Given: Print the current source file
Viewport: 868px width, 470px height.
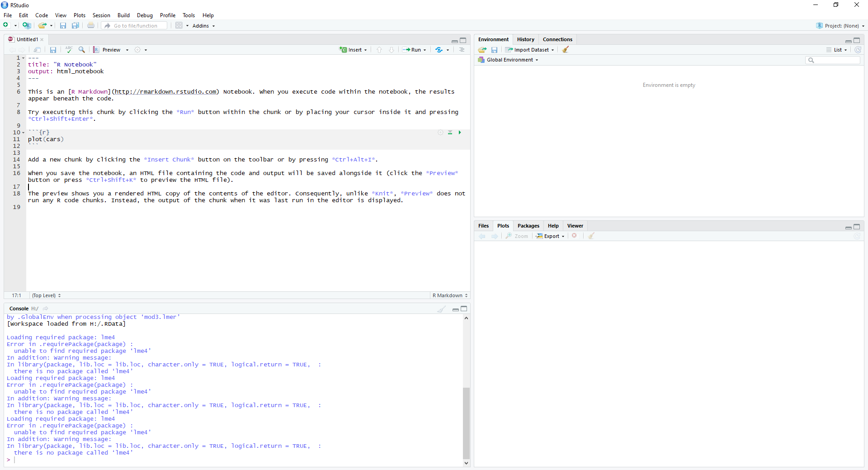Looking at the screenshot, I should (91, 25).
